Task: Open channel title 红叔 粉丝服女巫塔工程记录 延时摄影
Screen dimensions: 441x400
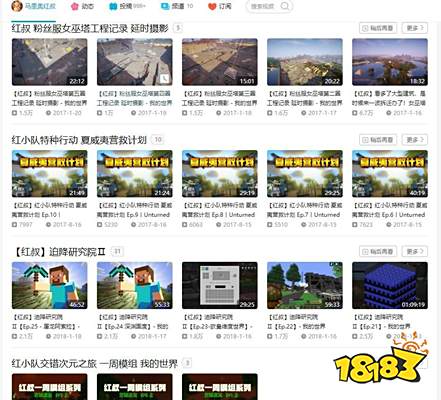Action: coord(90,28)
